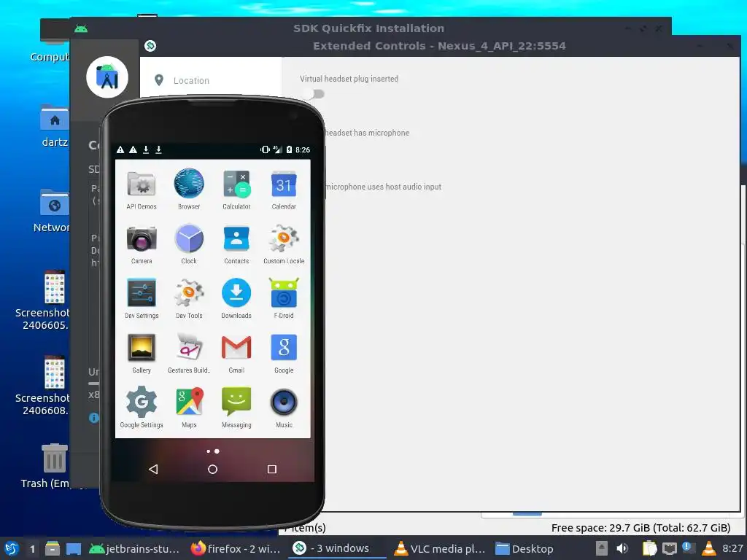Open the Google search app
Screen dimensions: 747x560
tap(284, 354)
